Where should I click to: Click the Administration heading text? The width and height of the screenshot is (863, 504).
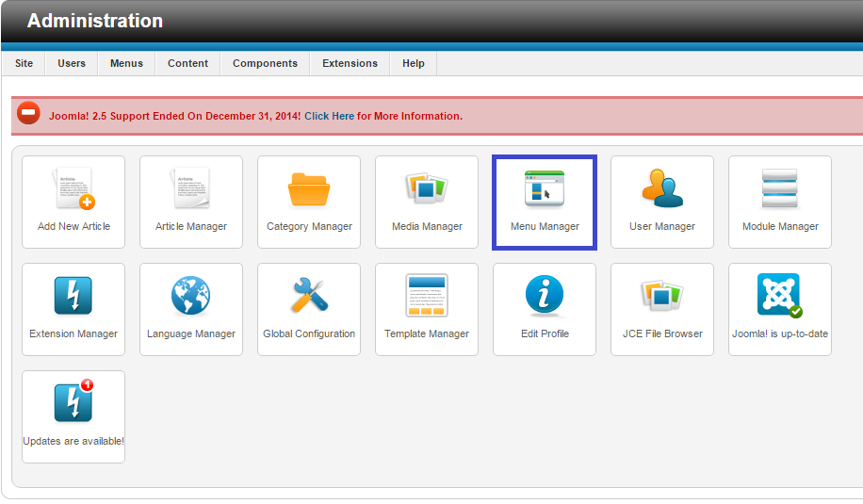(x=95, y=21)
